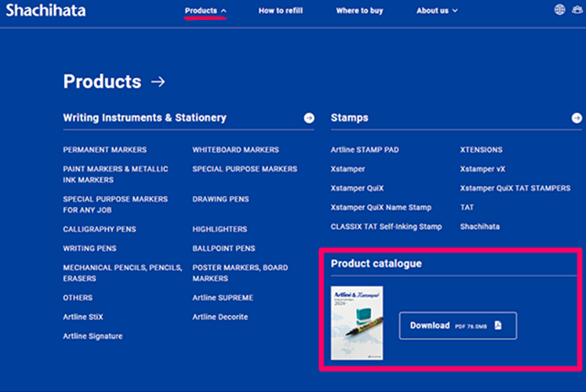Open the Xstamper QuiX link
Screen dimensions: 586x392
(x=357, y=188)
